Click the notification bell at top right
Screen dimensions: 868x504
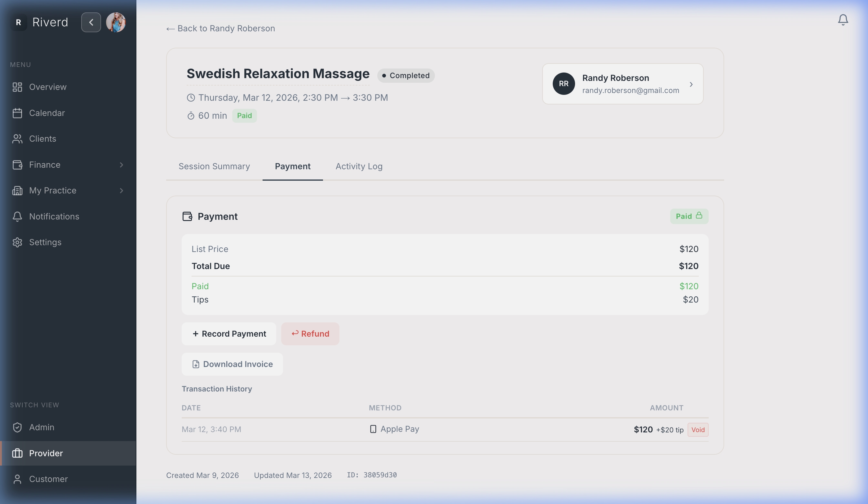[x=843, y=20]
